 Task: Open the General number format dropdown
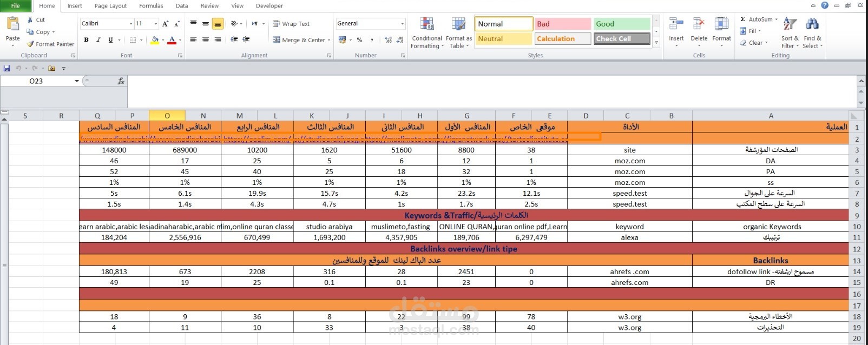(x=402, y=24)
